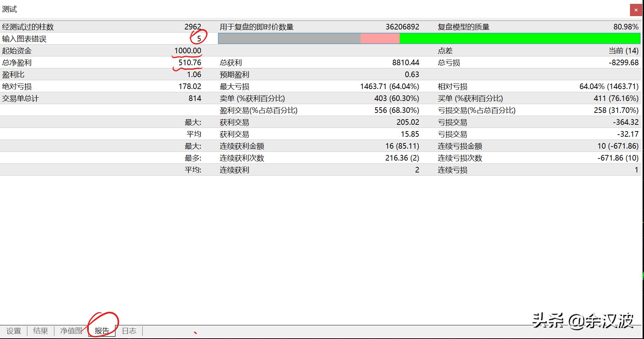Open the 结果 tab
This screenshot has height=339, width=644.
point(41,330)
